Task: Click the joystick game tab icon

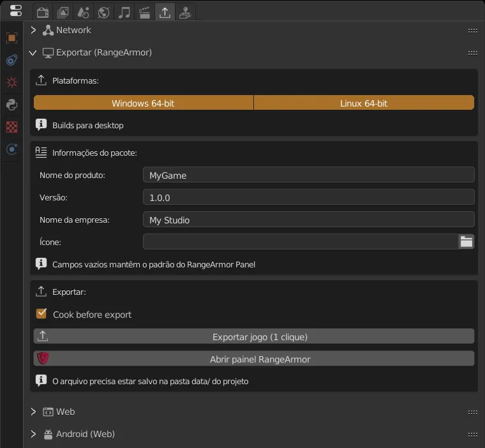Action: click(x=185, y=13)
